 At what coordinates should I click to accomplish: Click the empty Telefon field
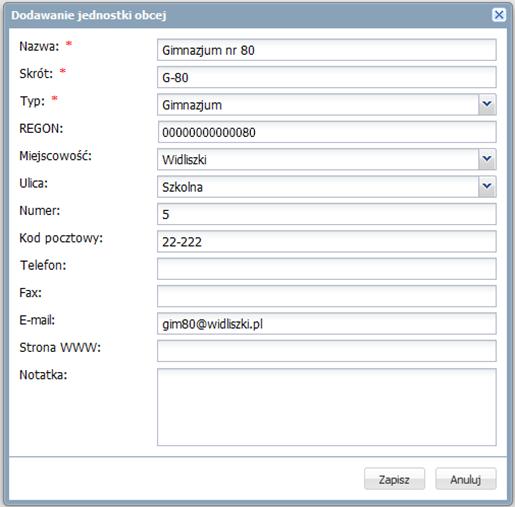[x=327, y=269]
